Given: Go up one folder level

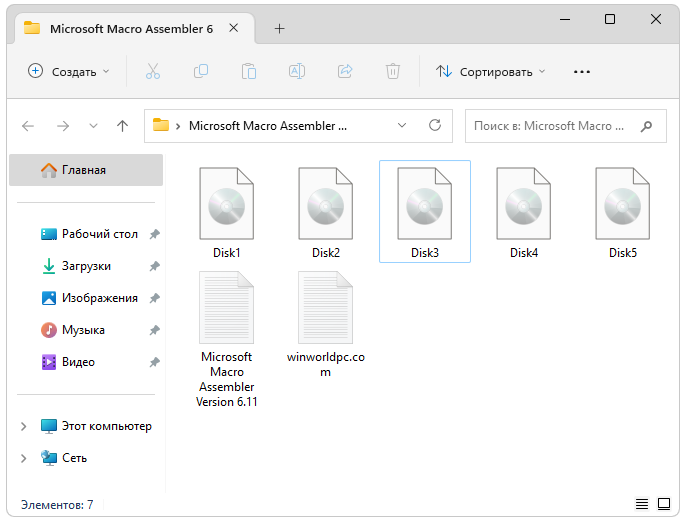Looking at the screenshot, I should [x=123, y=126].
